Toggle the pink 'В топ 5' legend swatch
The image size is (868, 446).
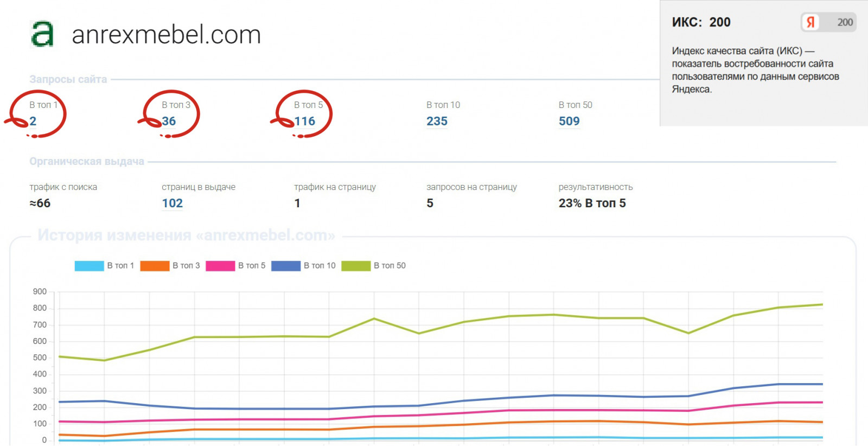pyautogui.click(x=220, y=266)
